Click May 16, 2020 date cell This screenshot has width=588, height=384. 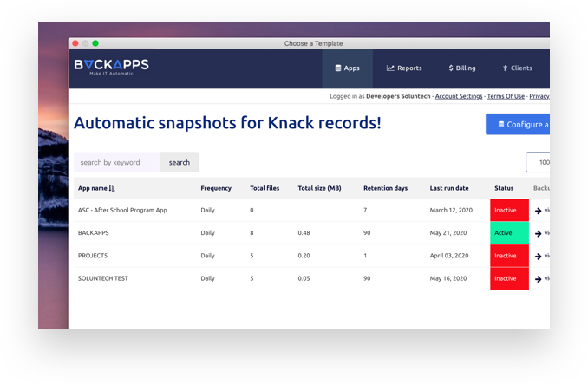[448, 278]
